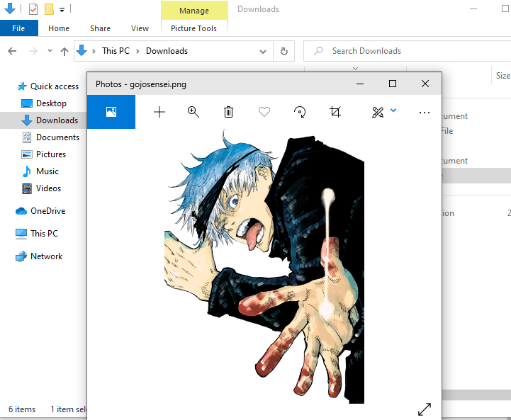Screen dimensions: 511x420
Task: Click the refresh button next to address bar
Action: coord(283,51)
